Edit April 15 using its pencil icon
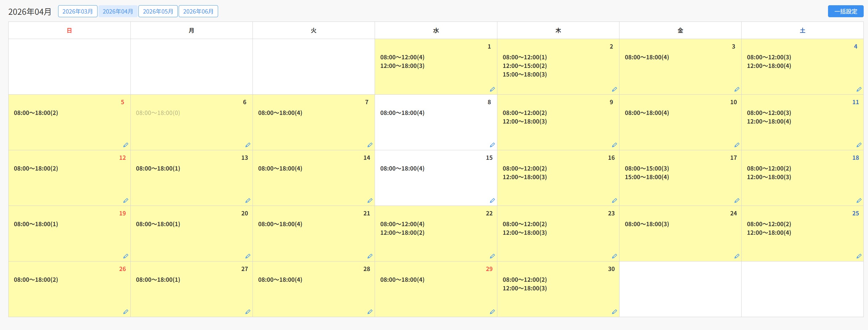Viewport: 868px width, 330px height. pos(492,200)
